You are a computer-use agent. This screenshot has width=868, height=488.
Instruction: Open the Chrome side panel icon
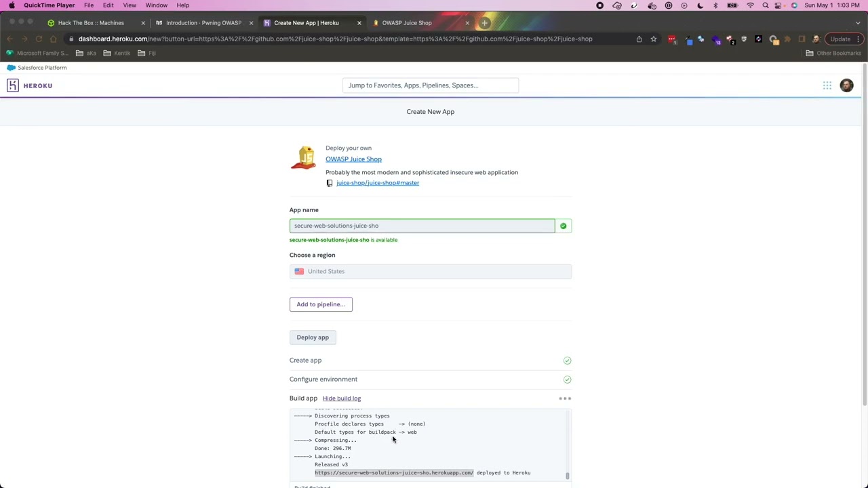(x=802, y=39)
